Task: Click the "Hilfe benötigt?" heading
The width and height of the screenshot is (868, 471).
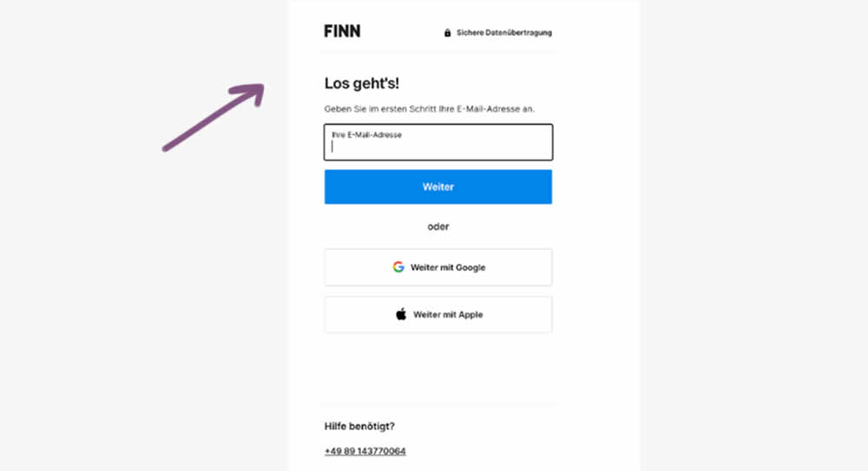Action: (x=359, y=426)
